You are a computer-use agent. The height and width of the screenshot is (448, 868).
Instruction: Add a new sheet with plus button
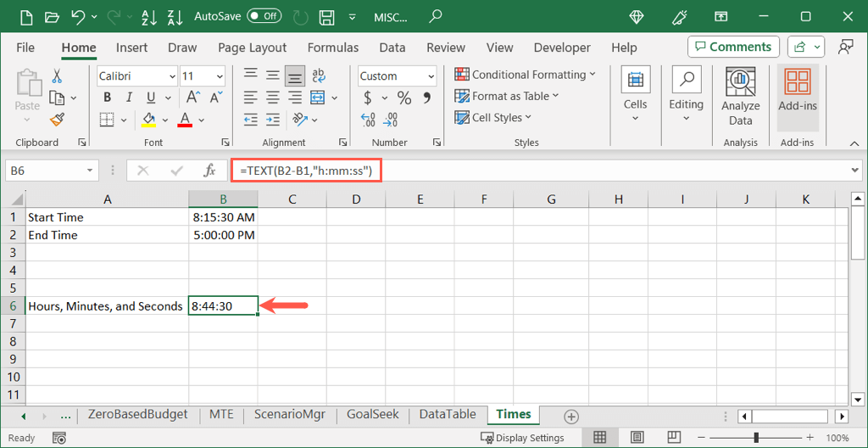pos(570,416)
